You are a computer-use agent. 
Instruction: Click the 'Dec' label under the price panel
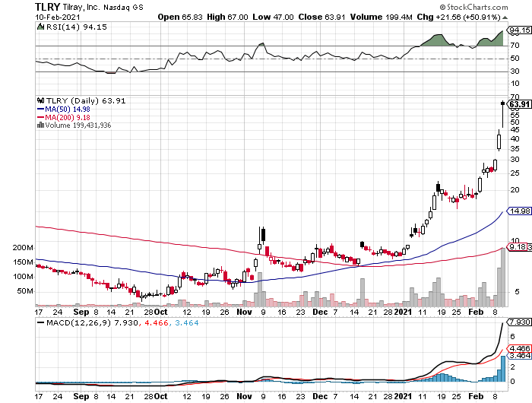coord(320,312)
